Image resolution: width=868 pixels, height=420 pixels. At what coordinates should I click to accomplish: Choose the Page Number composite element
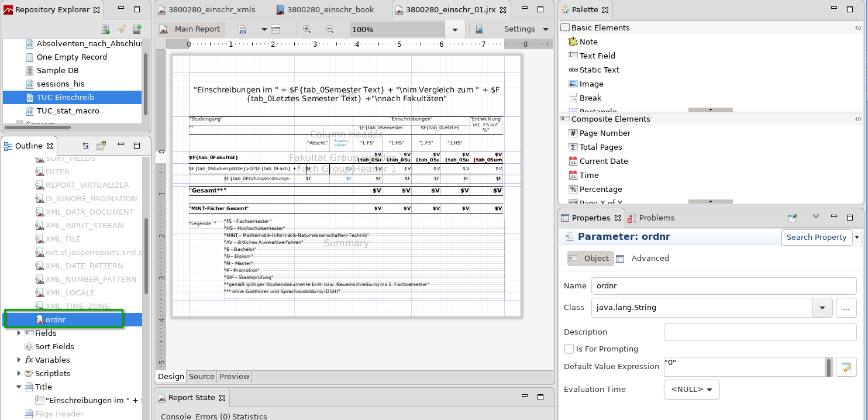(604, 133)
